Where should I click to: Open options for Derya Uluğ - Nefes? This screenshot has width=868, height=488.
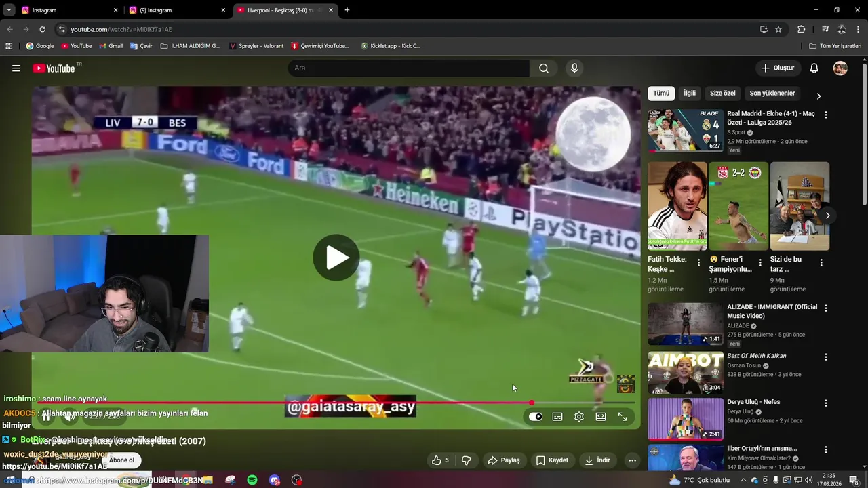click(x=826, y=403)
